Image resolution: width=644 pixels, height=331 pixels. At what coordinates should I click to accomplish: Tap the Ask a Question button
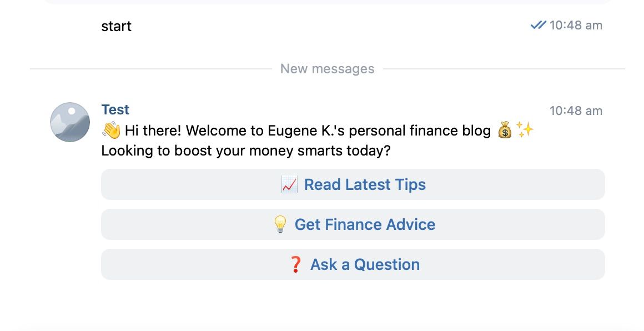pyautogui.click(x=353, y=264)
